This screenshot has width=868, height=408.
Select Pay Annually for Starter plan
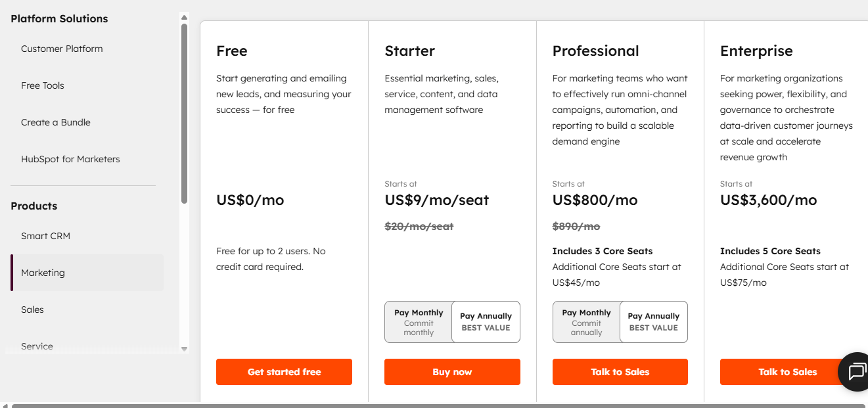pos(486,322)
